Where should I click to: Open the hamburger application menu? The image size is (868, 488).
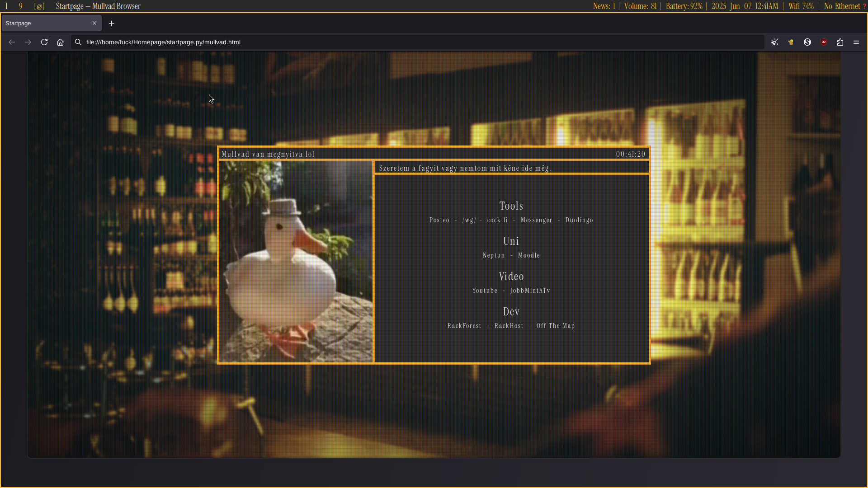point(856,42)
